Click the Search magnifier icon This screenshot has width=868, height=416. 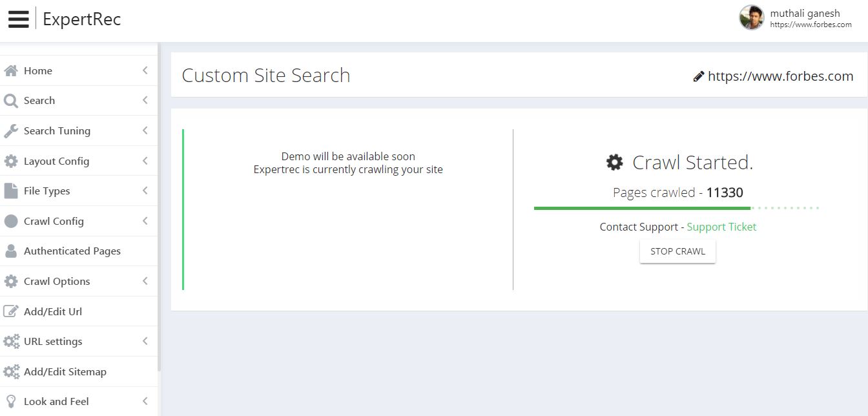click(x=10, y=100)
